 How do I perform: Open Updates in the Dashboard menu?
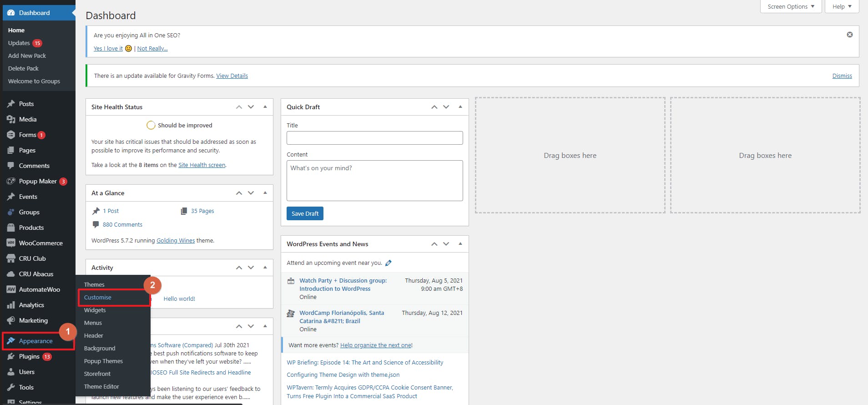click(x=19, y=43)
